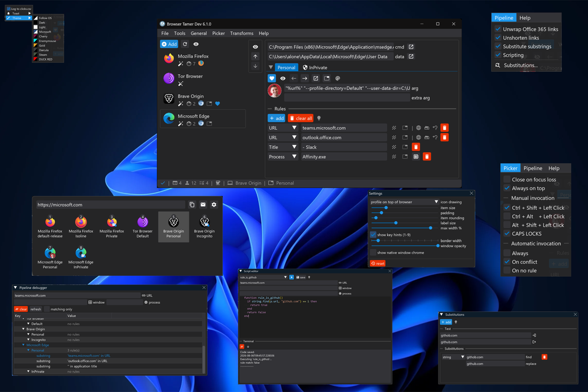Viewport: 588px width, 392px height.
Task: Click the envelope icon in the picker
Action: 203,205
